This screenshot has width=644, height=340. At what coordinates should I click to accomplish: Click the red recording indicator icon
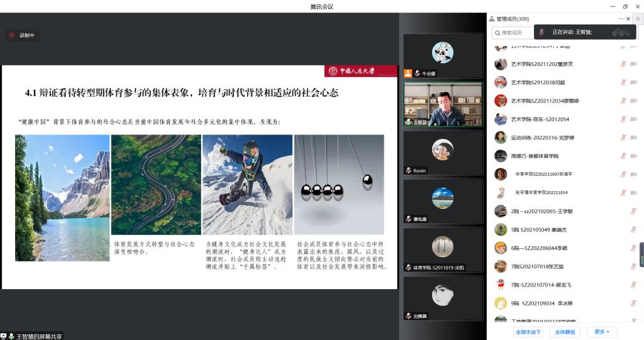pyautogui.click(x=11, y=36)
